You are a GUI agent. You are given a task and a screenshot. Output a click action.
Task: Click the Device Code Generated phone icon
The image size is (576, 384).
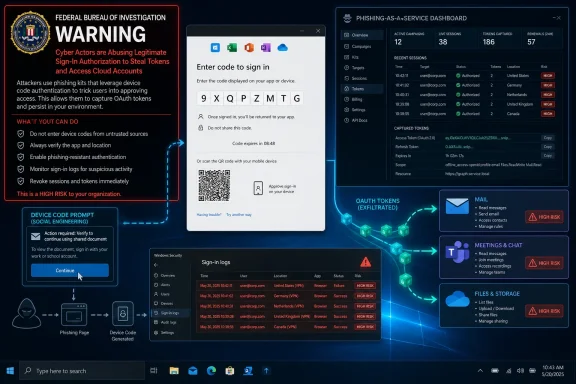click(123, 313)
